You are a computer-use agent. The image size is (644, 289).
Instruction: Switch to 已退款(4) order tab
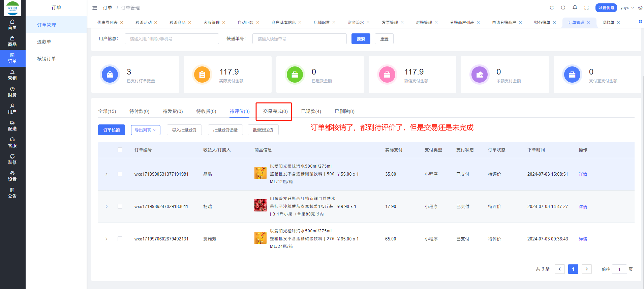[311, 111]
